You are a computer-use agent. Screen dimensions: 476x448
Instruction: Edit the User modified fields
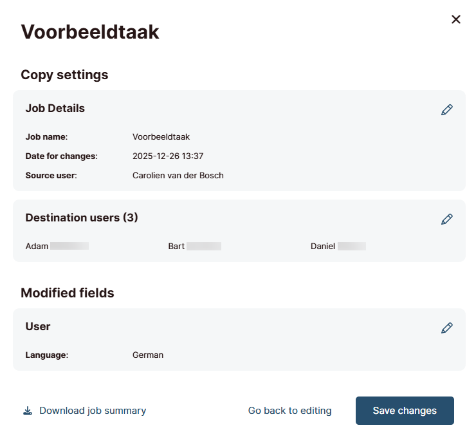[x=446, y=328]
